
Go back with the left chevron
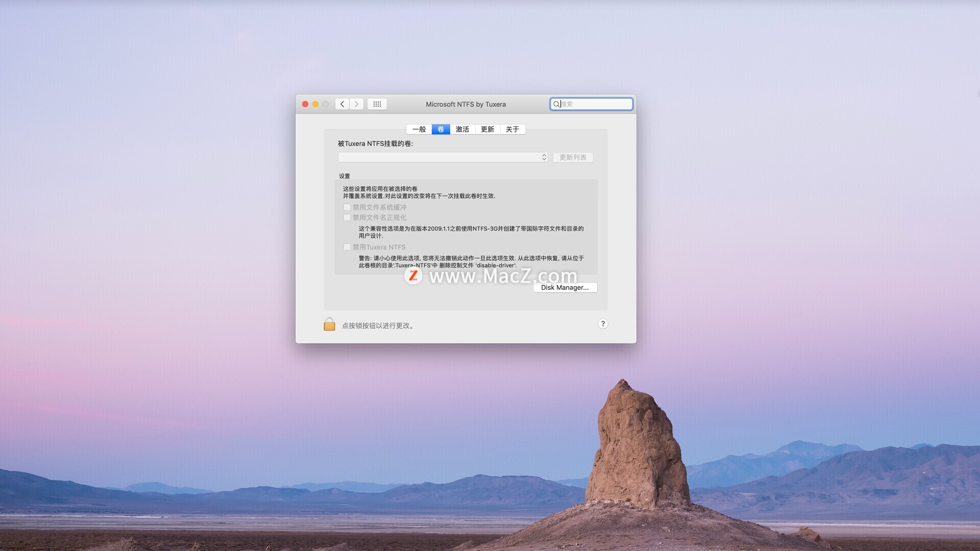click(342, 104)
